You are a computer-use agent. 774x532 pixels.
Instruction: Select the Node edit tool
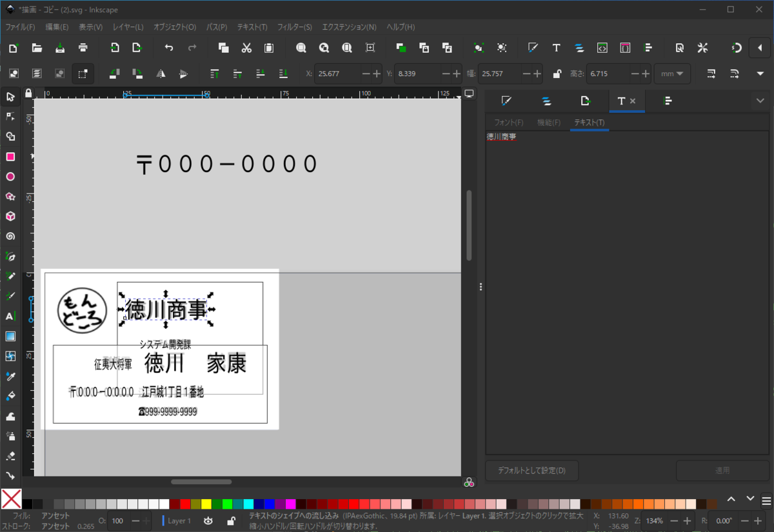(10, 117)
